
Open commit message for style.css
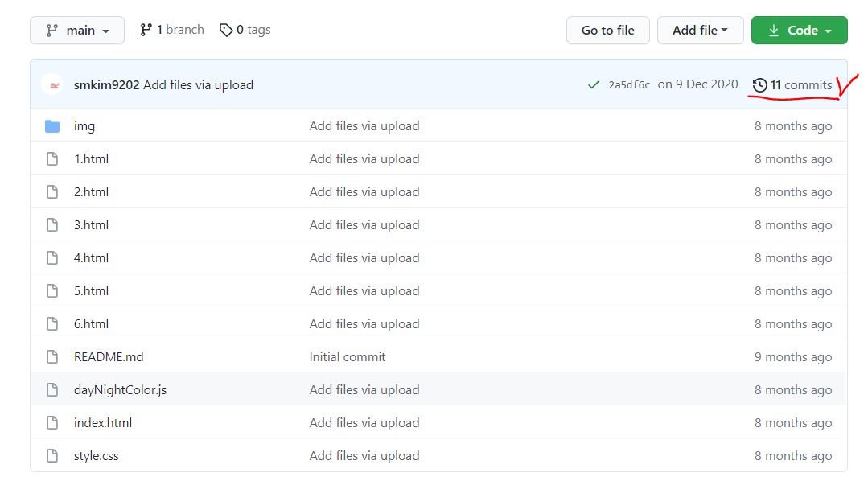364,456
